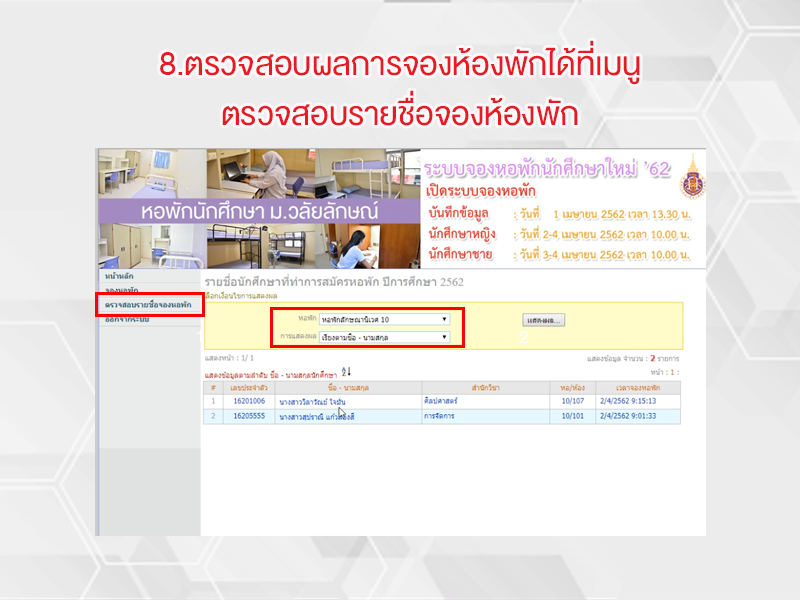The width and height of the screenshot is (800, 600).
Task: Click the student name in row 1
Action: (317, 401)
